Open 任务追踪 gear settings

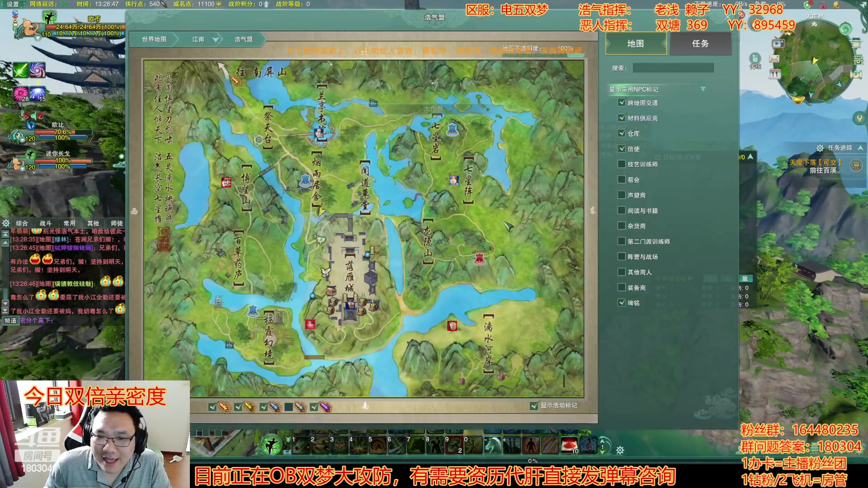820,148
